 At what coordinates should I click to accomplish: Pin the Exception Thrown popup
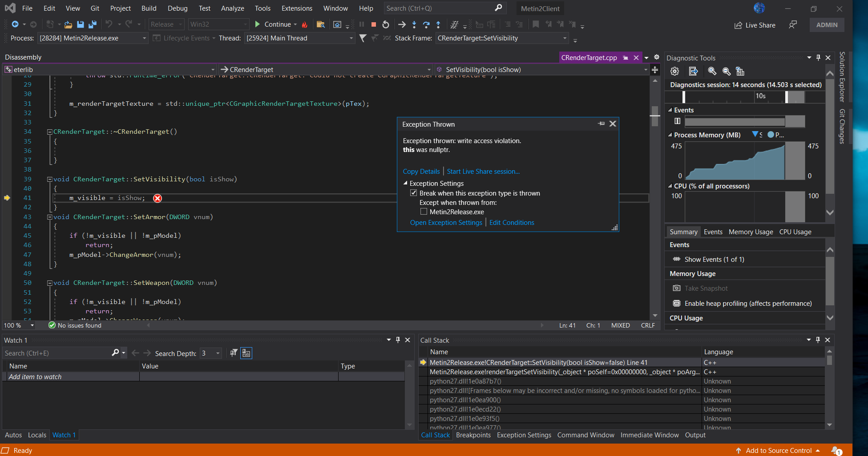(602, 124)
